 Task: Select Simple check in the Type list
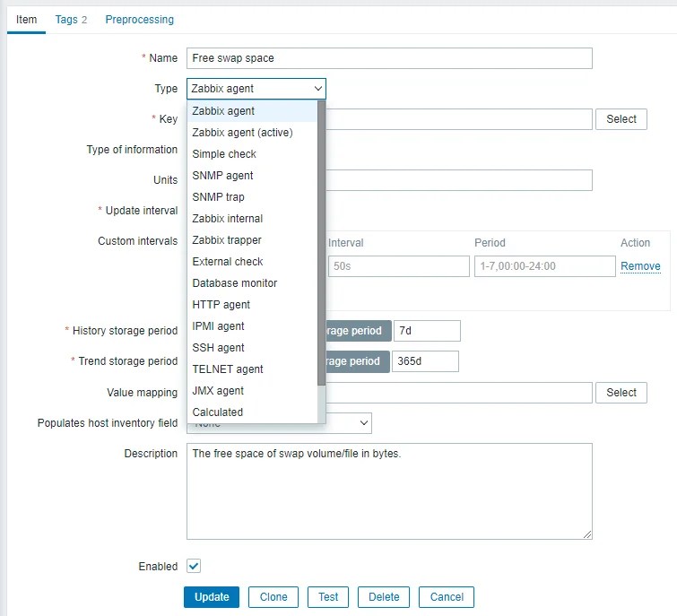[x=252, y=154]
